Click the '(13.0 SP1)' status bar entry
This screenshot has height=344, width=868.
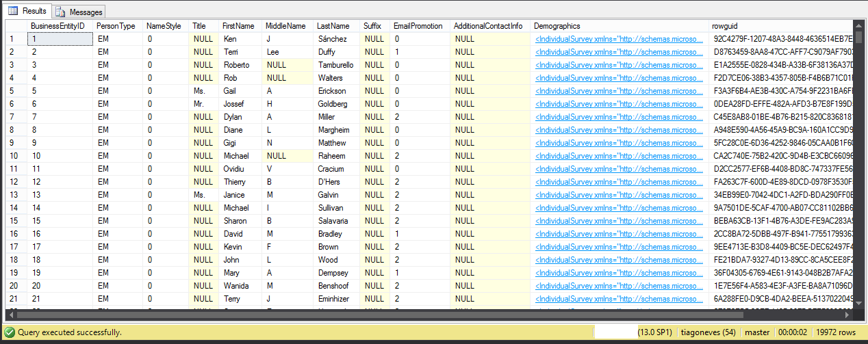coord(654,332)
